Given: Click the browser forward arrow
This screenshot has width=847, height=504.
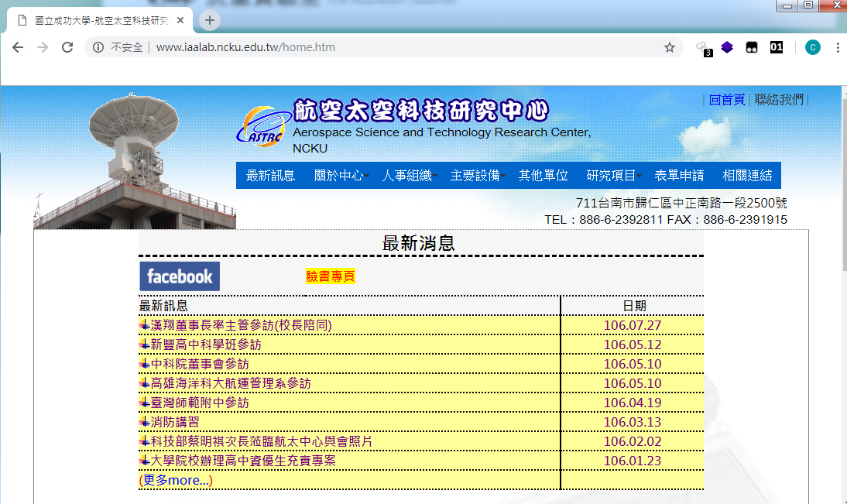Looking at the screenshot, I should (42, 47).
